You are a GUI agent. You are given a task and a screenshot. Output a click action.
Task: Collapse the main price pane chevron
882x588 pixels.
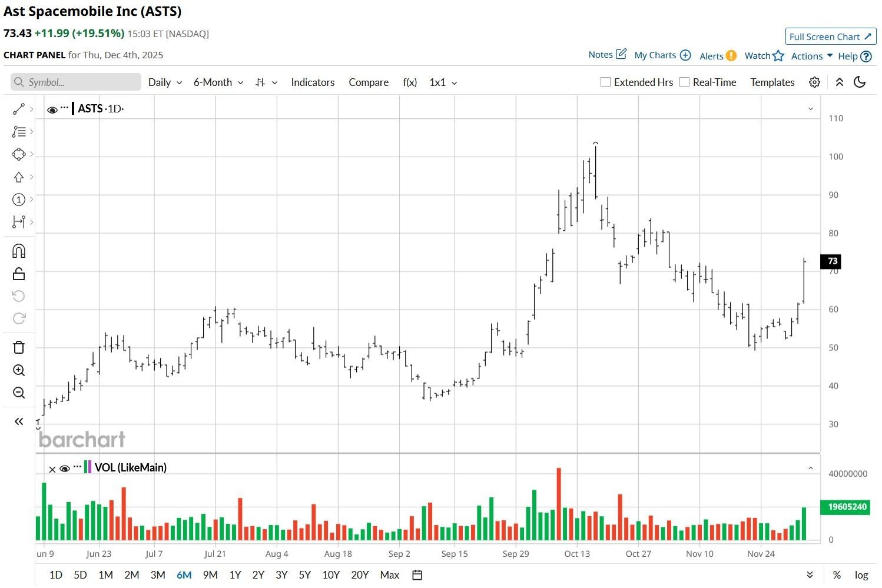(811, 109)
